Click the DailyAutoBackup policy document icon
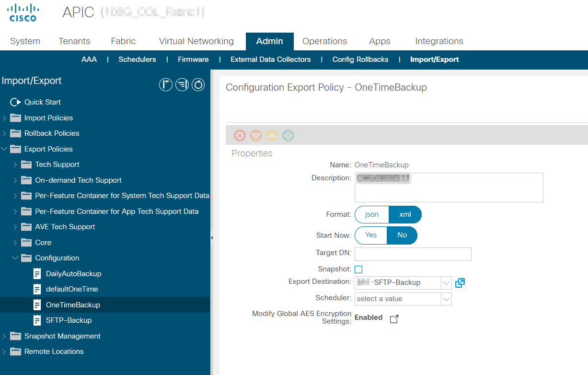 point(37,274)
